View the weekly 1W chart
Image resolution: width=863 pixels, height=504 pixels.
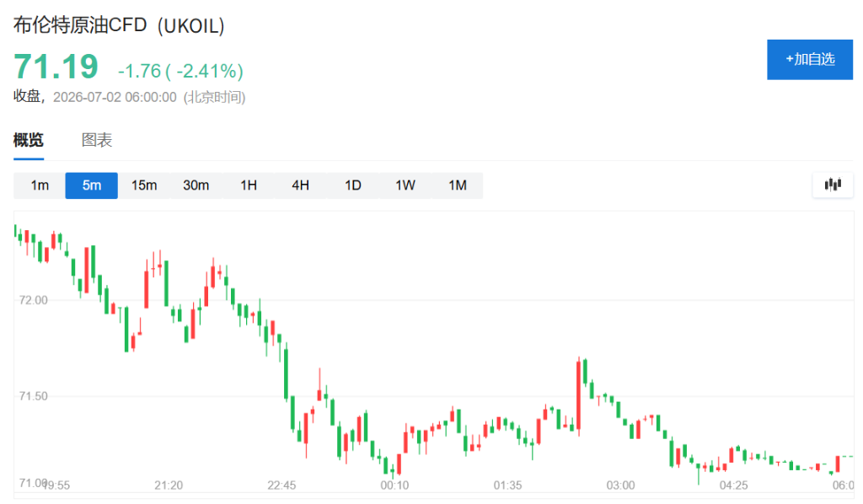tap(405, 185)
